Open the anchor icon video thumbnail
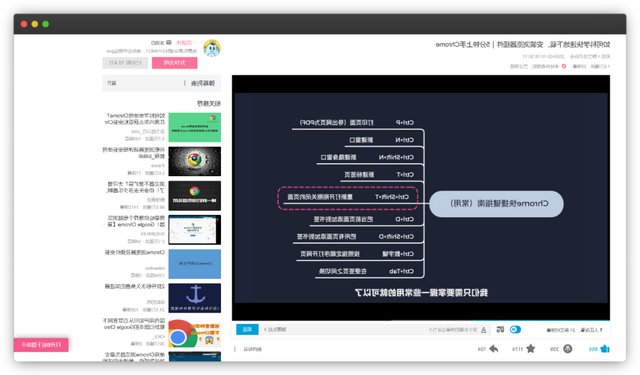 (195, 298)
